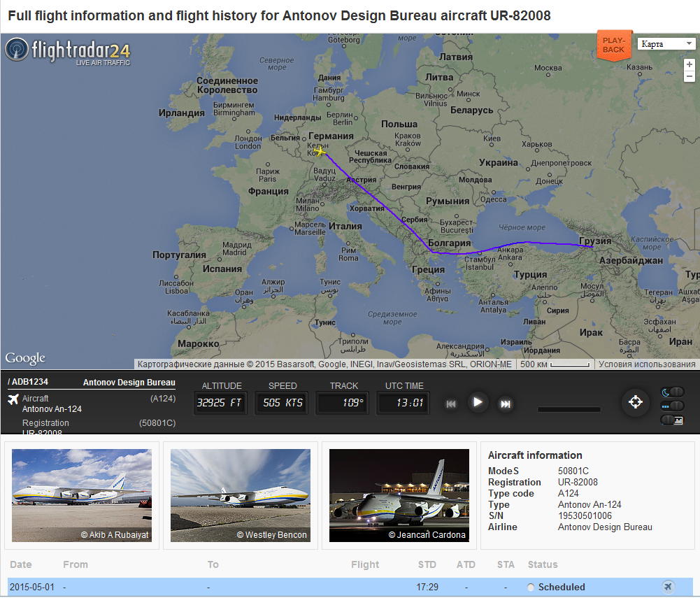Select the 2015-05-01 date cell
700x598 pixels.
click(31, 587)
